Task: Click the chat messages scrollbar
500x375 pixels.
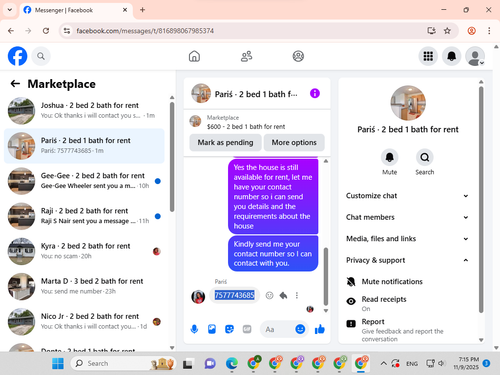Action: 326,276
